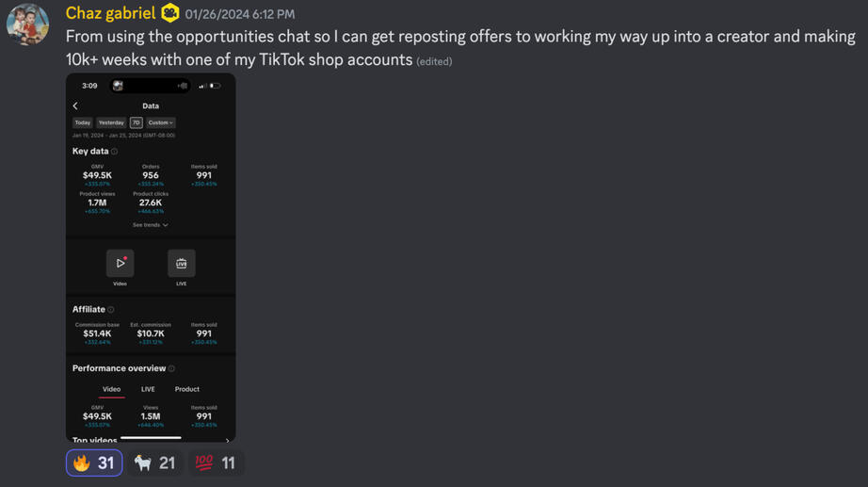The height and width of the screenshot is (487, 868).
Task: Click the yellow badge beside the username
Action: 170,13
